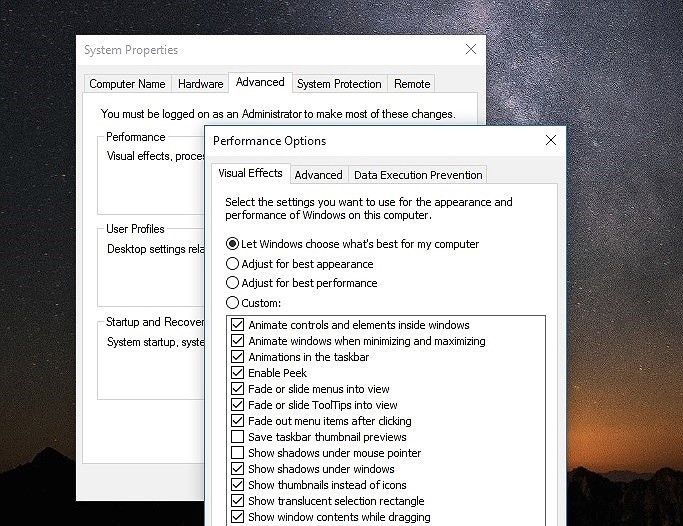
Task: Switch to Data Execution Prevention tab
Action: click(418, 175)
